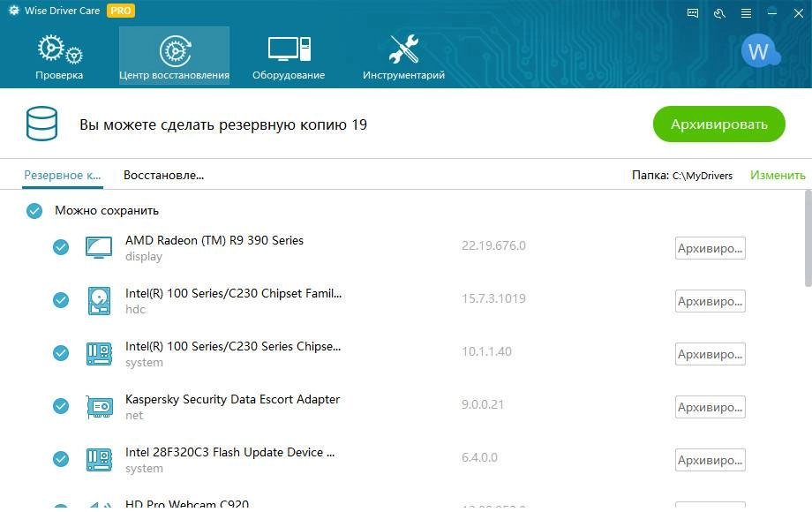Screen dimensions: 812x512
Task: Click the hdc disk icon for Chipset Family
Action: (x=98, y=301)
